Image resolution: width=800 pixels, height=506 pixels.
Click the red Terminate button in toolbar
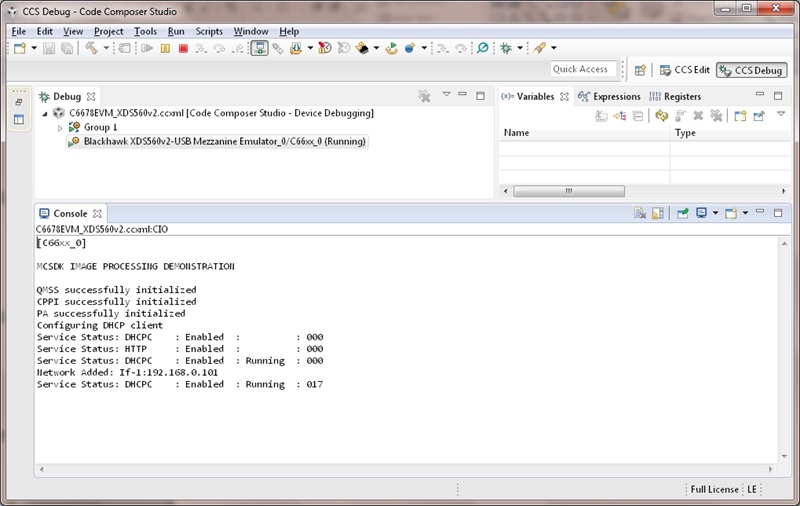coord(183,48)
